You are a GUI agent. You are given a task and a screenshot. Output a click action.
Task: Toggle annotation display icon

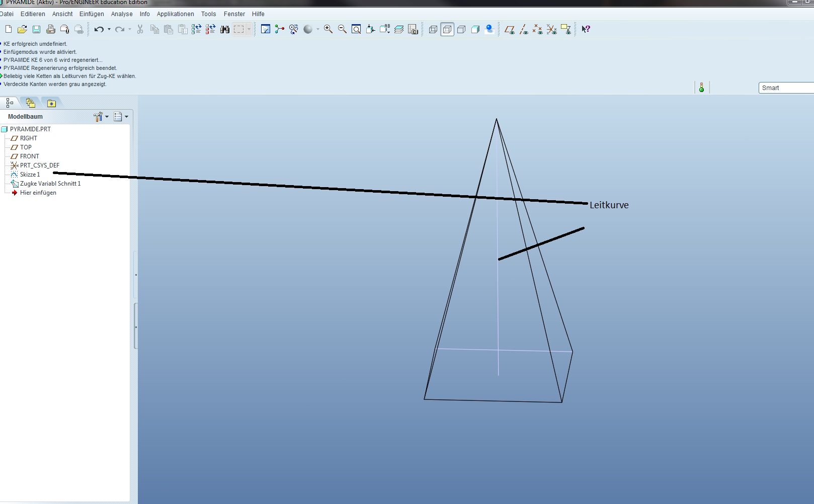point(566,29)
